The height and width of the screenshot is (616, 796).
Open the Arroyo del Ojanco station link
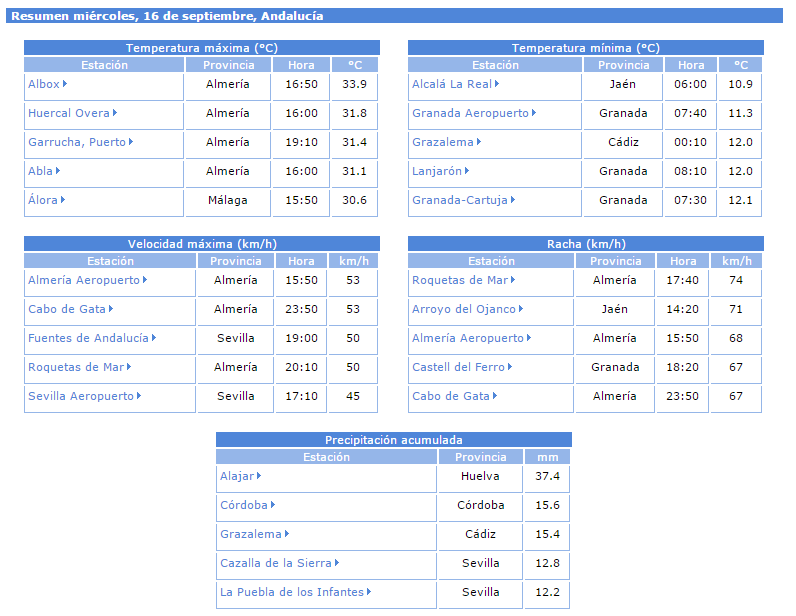[464, 310]
